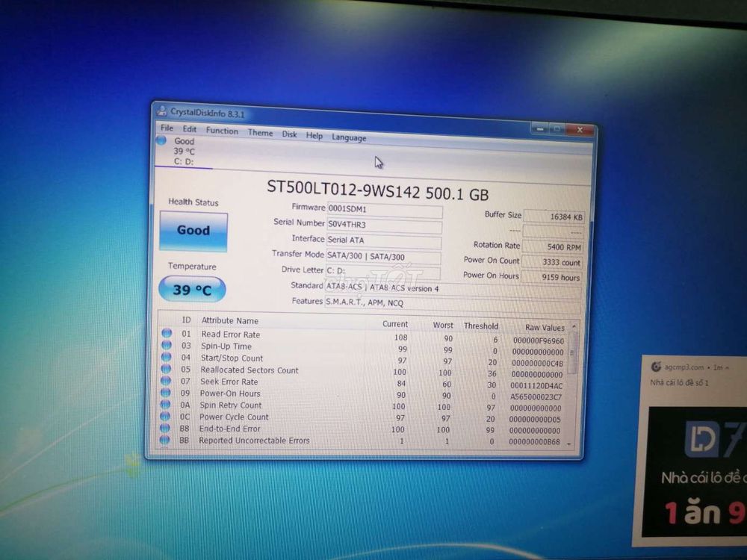Viewport: 747px width, 560px height.
Task: Open the File menu
Action: 167,128
